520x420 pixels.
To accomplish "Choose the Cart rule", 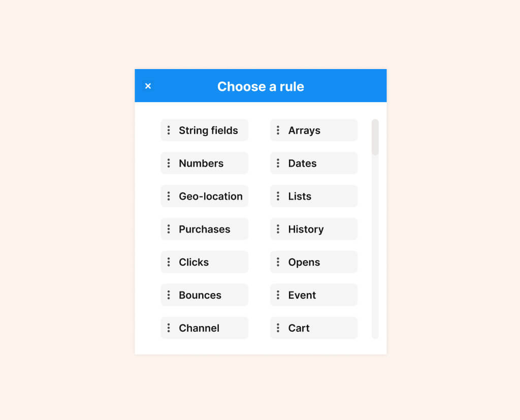I will point(299,328).
